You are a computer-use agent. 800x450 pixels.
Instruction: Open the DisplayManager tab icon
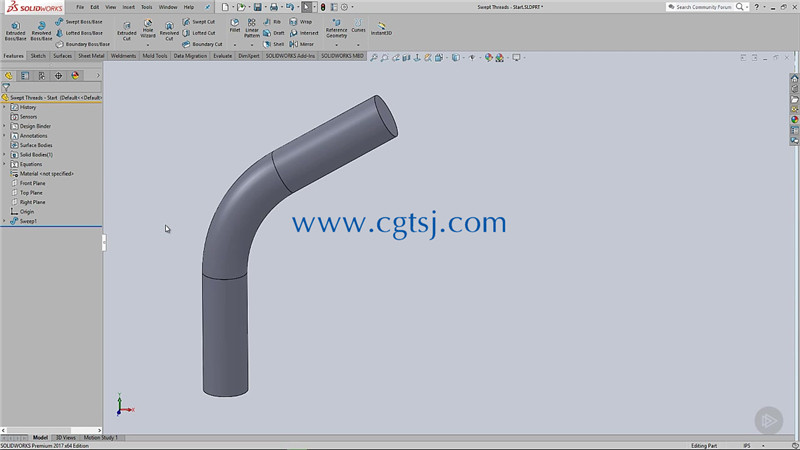tap(76, 76)
